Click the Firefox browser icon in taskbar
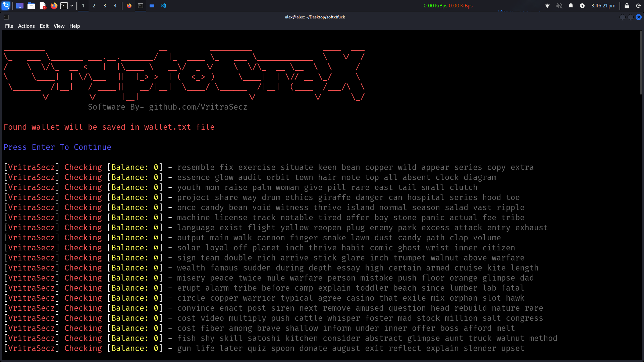The width and height of the screenshot is (644, 362). coord(54,6)
